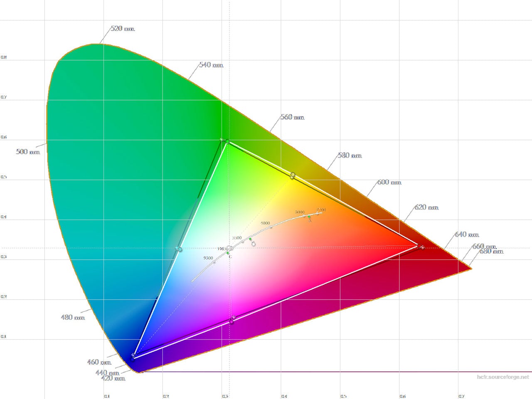Click the 3000 K point on the blackbody curve
532x399 pixels.
(304, 217)
